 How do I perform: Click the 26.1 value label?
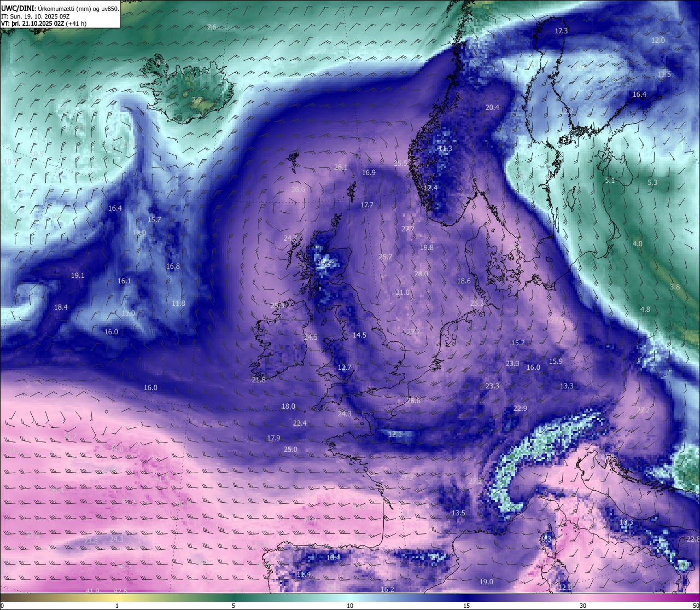[x=341, y=167]
